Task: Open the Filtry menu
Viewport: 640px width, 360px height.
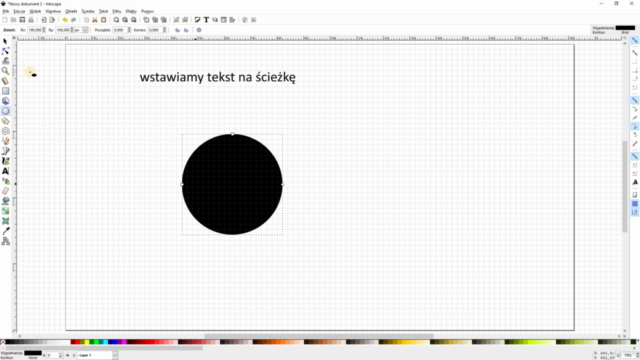Action: [117, 11]
